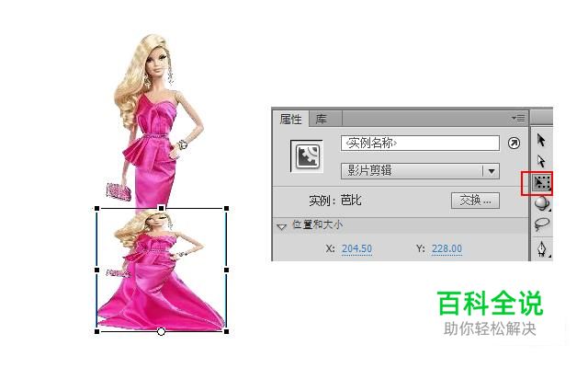Click the top-left transform handle

[96, 209]
